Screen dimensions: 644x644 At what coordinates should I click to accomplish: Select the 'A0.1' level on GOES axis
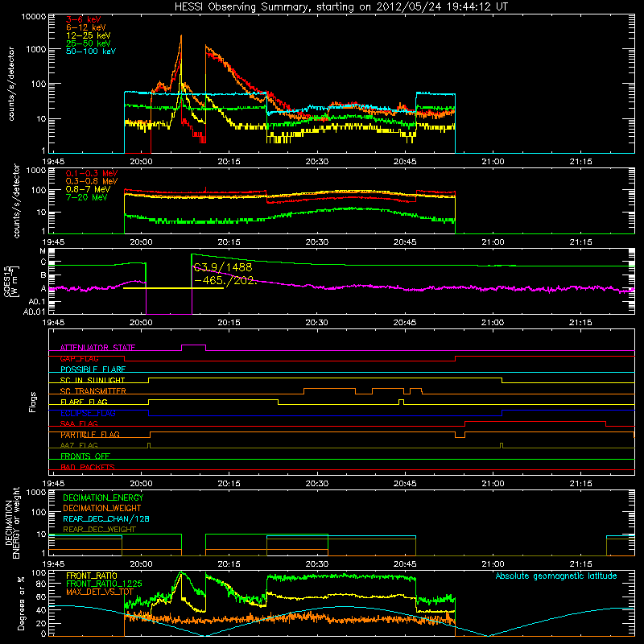coord(37,302)
